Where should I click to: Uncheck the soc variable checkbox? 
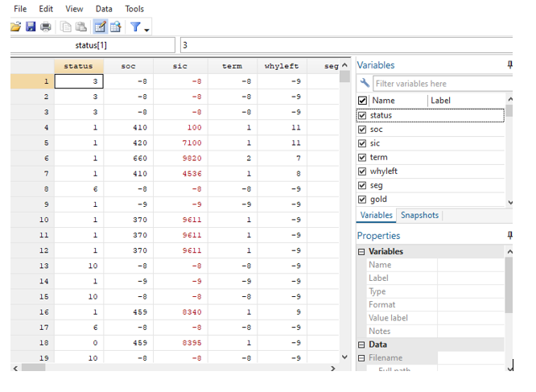(x=362, y=130)
